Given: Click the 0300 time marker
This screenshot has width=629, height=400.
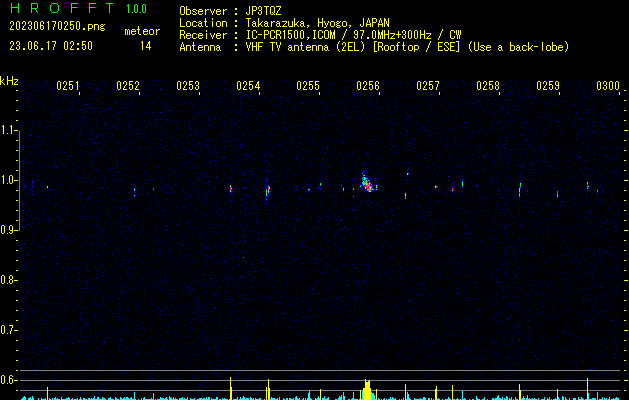Looking at the screenshot, I should 608,86.
